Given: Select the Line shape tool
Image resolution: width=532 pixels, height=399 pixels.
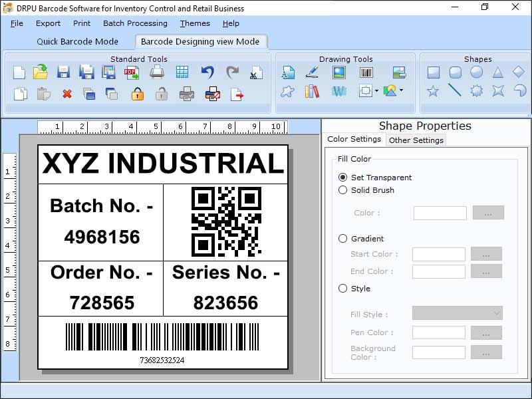Looking at the screenshot, I should click(455, 90).
